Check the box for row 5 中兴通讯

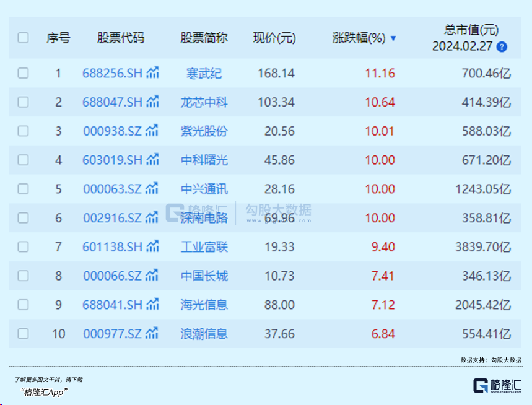23,189
